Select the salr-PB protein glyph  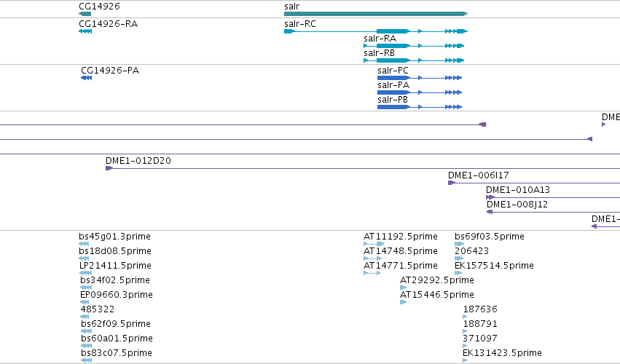(x=420, y=107)
